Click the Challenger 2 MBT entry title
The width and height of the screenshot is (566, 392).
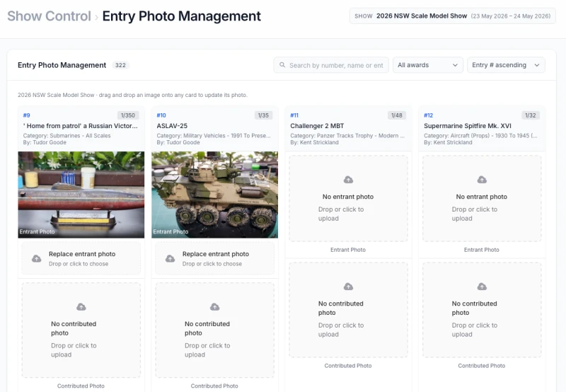[317, 126]
